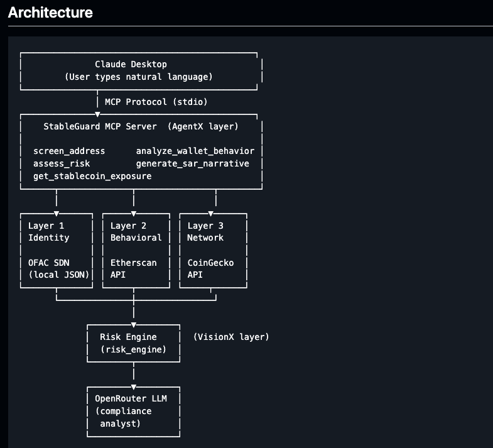Click the '(VisionX layer)' label
The width and height of the screenshot is (493, 448).
click(231, 337)
